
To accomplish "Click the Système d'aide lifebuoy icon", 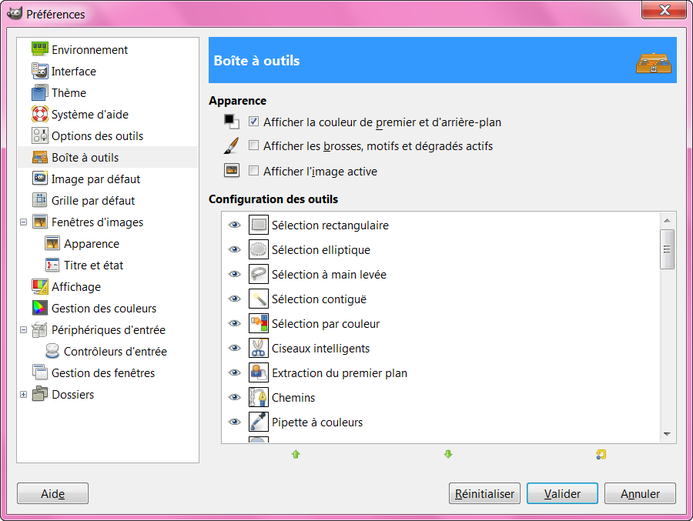I will 40,114.
